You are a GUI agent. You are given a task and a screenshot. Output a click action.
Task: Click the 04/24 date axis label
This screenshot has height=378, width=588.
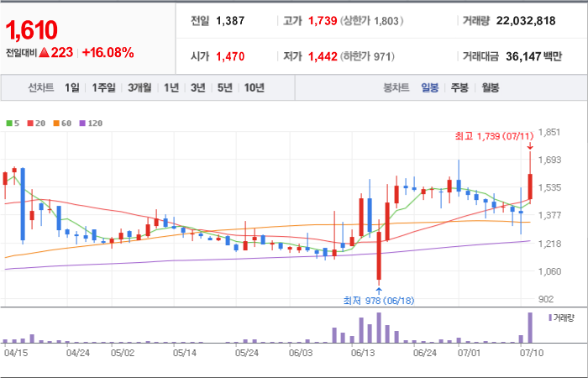coord(77,354)
